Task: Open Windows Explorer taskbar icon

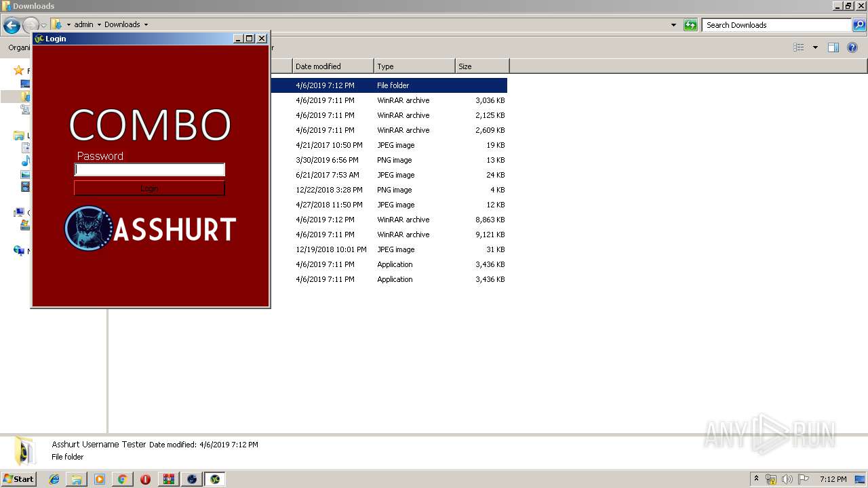Action: click(77, 479)
